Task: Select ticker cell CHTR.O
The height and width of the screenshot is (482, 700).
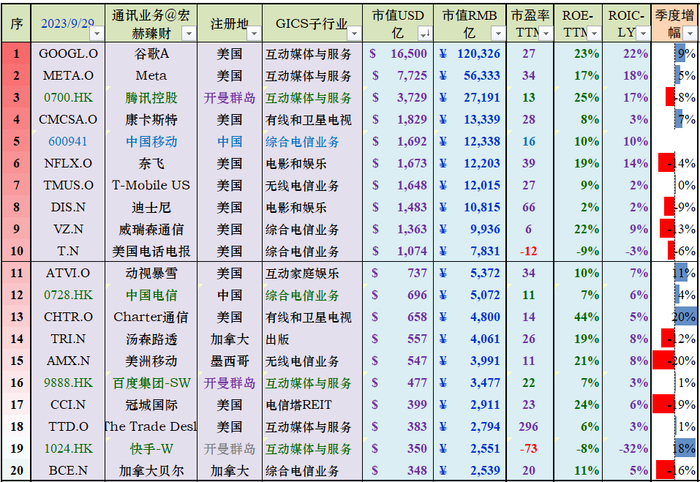Action: click(68, 316)
